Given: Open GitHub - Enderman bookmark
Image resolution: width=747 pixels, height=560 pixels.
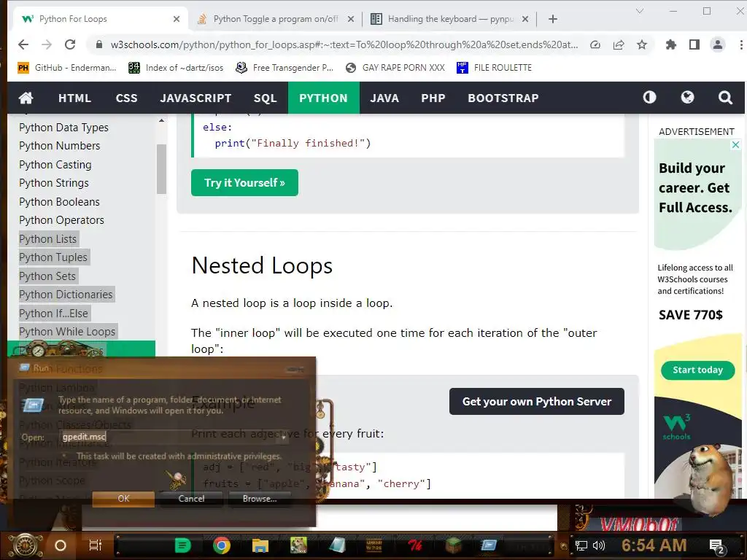Looking at the screenshot, I should 67,68.
